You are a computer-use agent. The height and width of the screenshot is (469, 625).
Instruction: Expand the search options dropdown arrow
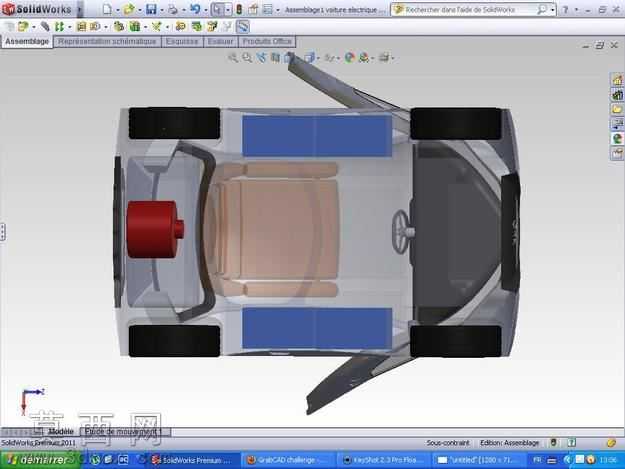[x=552, y=10]
